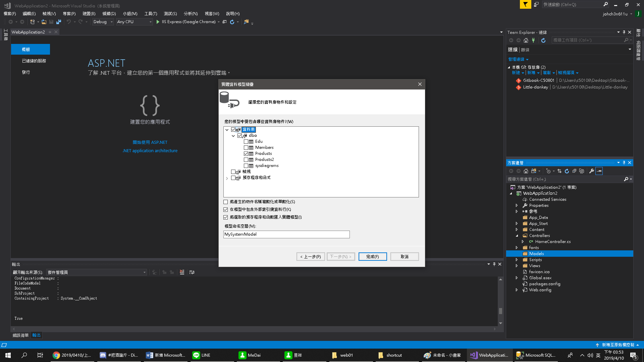Click the Home icon in Team Explorer
This screenshot has height=362, width=644.
(526, 40)
